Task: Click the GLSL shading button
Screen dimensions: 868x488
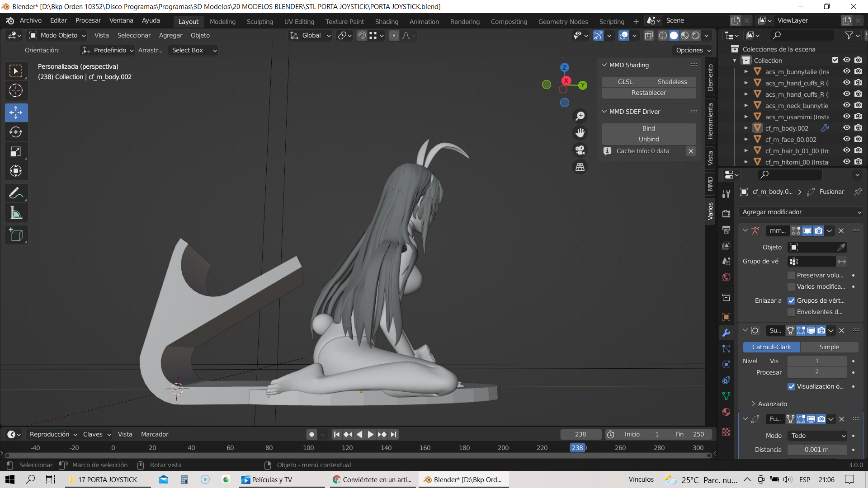Action: point(625,82)
